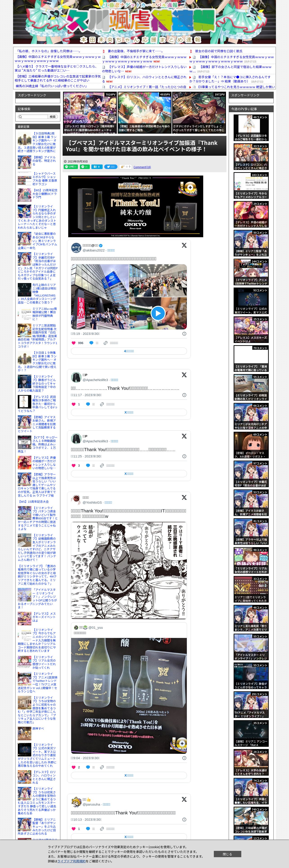This screenshot has width=289, height=868.
Task: Open the 3972PV featured article thumbnail
Action: (x=199, y=112)
